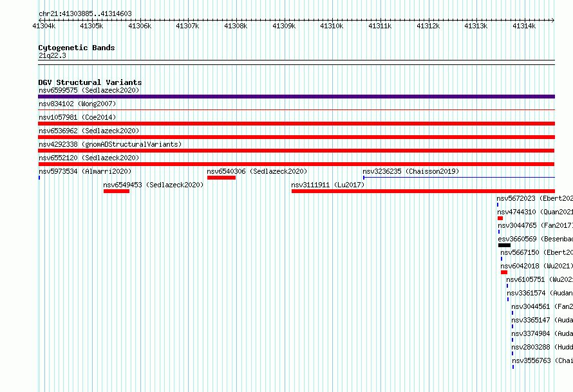The image size is (573, 392).
Task: Click the thin red line under nsv834102
Action: pos(296,109)
